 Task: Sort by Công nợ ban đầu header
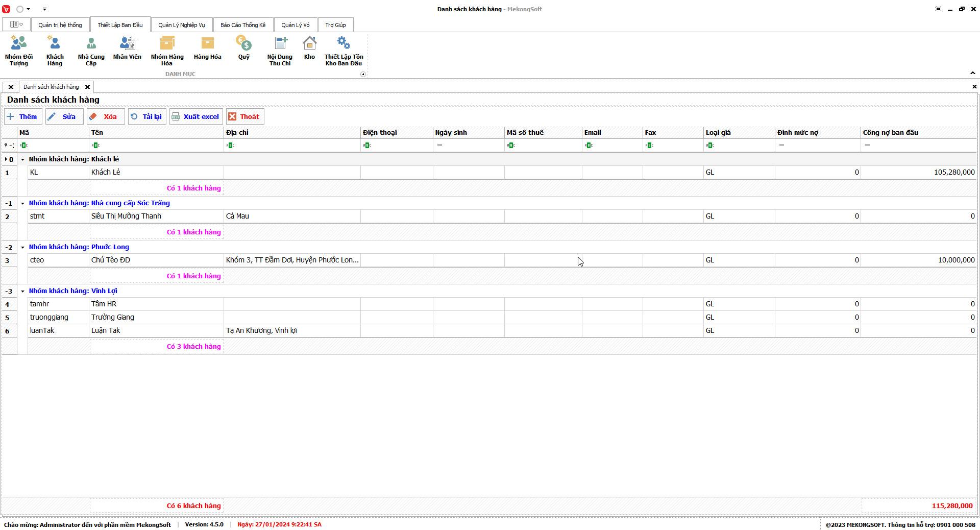(919, 132)
